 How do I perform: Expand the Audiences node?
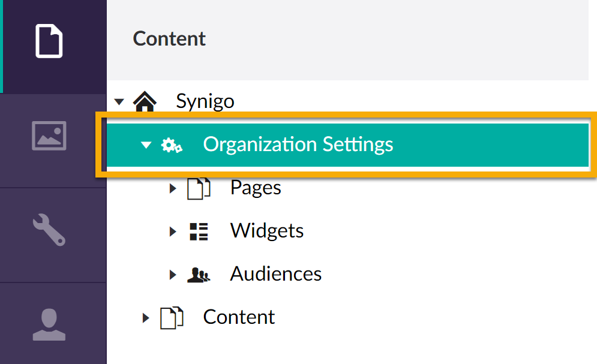pos(173,275)
